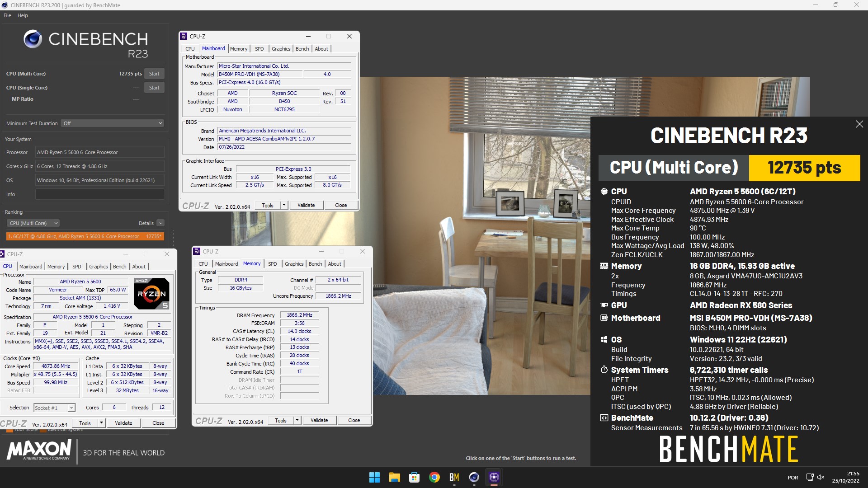The height and width of the screenshot is (488, 868).
Task: Open Bench tab in Mainboard CPU-Z window
Action: click(x=302, y=49)
